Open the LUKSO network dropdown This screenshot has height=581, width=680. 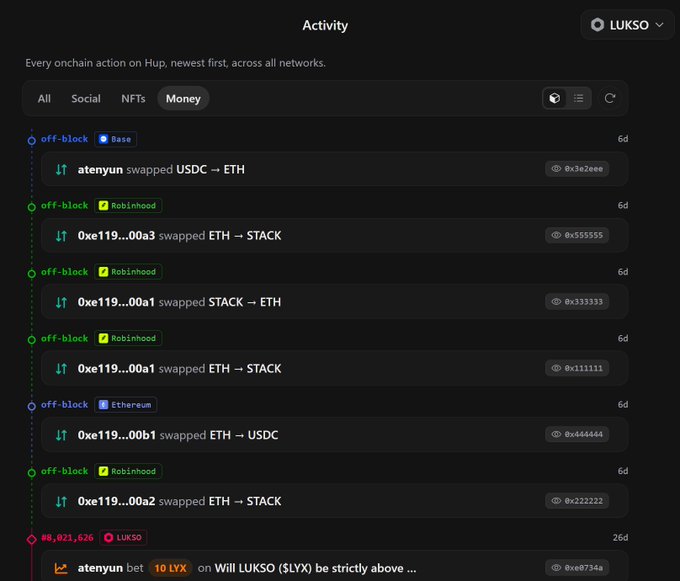pos(627,25)
